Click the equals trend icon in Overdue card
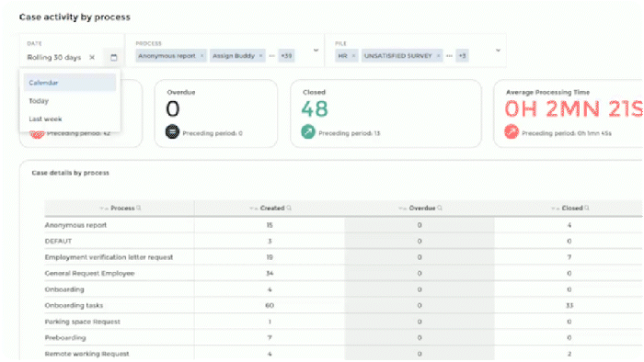644x362 pixels. coord(173,131)
